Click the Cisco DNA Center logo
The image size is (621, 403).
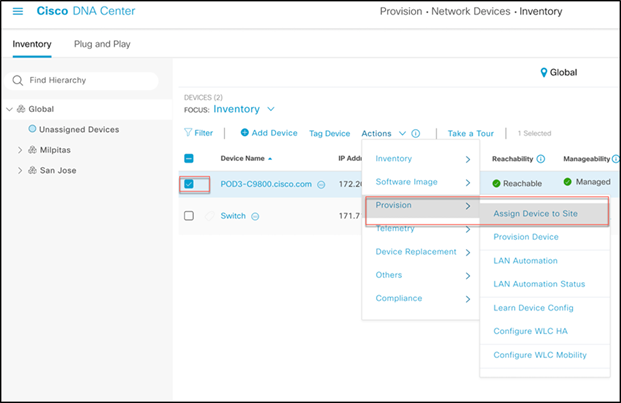pos(86,11)
